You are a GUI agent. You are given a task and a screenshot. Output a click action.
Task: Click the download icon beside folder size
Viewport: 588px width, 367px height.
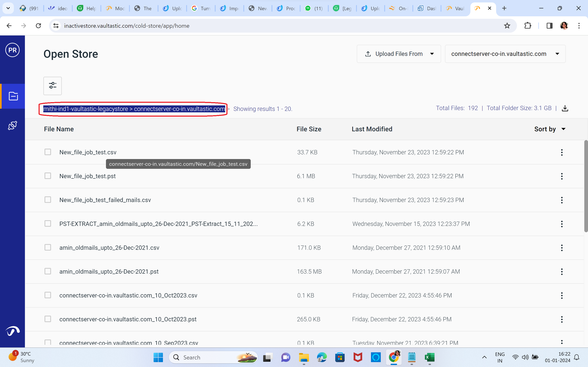coord(565,108)
